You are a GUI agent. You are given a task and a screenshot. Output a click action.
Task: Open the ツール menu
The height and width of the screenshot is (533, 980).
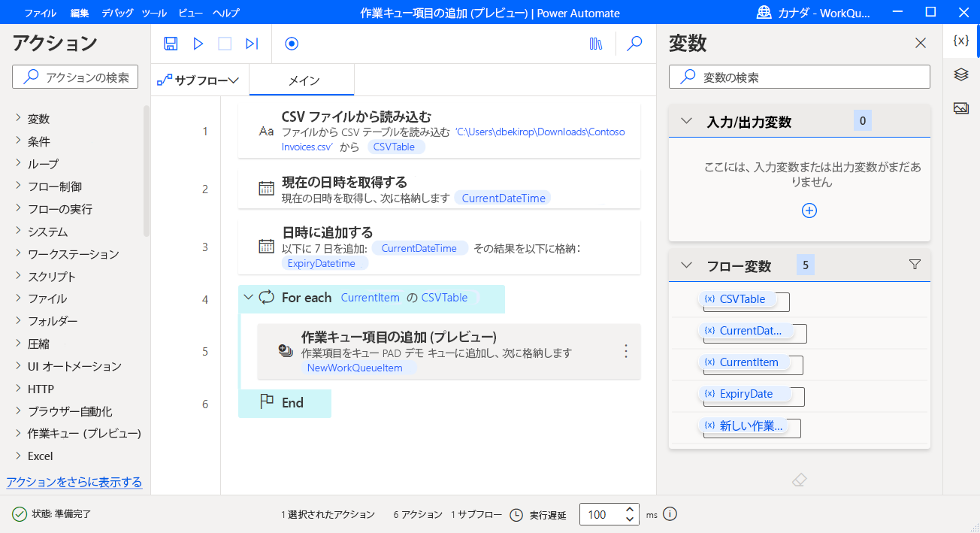(x=154, y=13)
